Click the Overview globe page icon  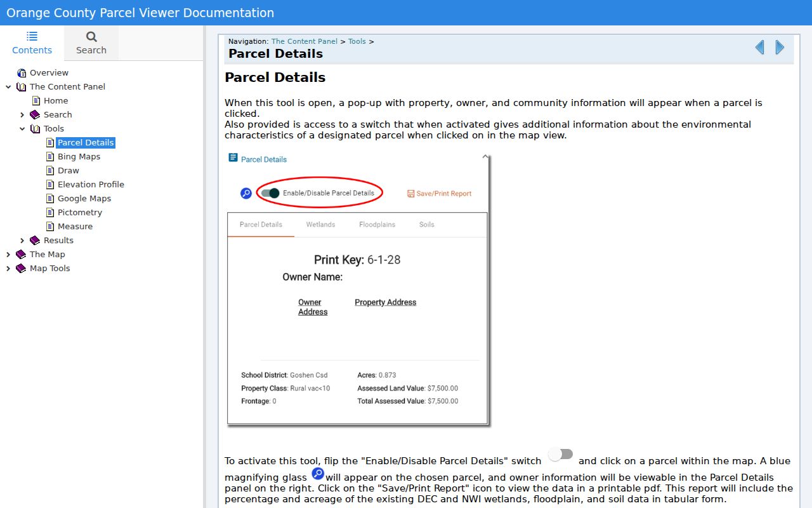pyautogui.click(x=22, y=73)
